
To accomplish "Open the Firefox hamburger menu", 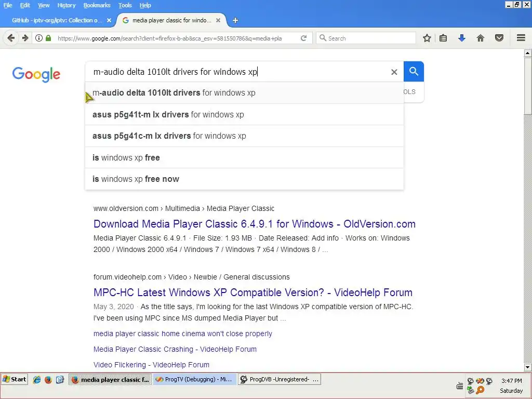I will coord(521,38).
